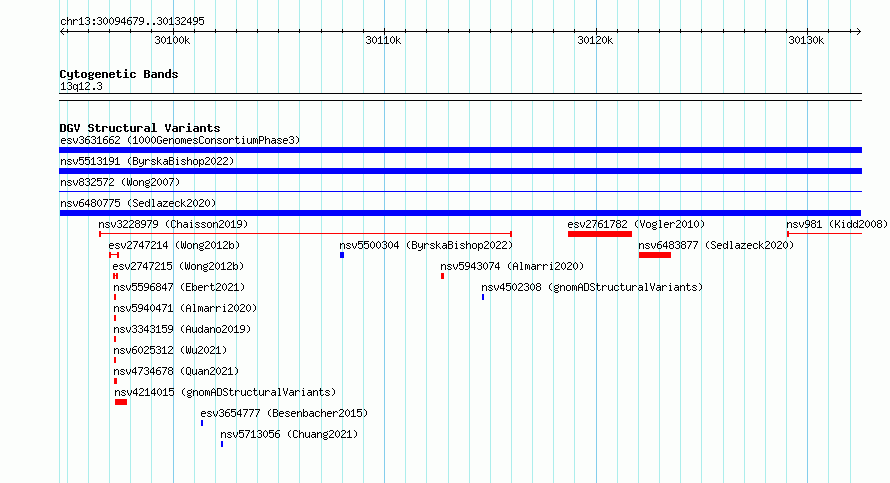Click the red span glyph under esv2747214

[x=114, y=255]
